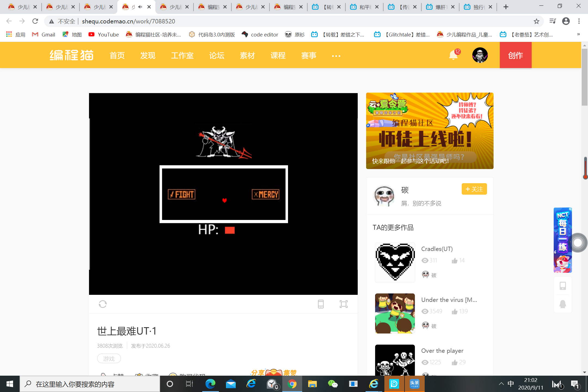Open the 代码岛3.0内测版 bookmark
Screen dimensions: 588x392
pos(212,35)
